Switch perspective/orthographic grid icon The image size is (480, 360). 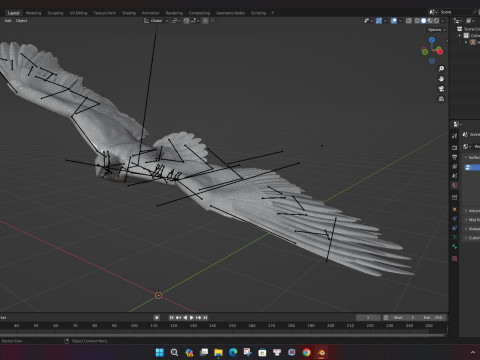(x=441, y=99)
